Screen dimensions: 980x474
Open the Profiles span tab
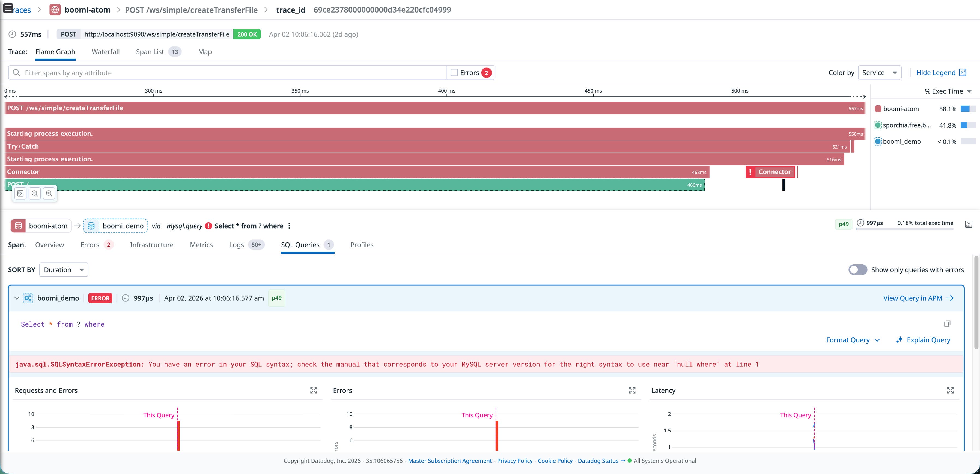click(x=361, y=245)
